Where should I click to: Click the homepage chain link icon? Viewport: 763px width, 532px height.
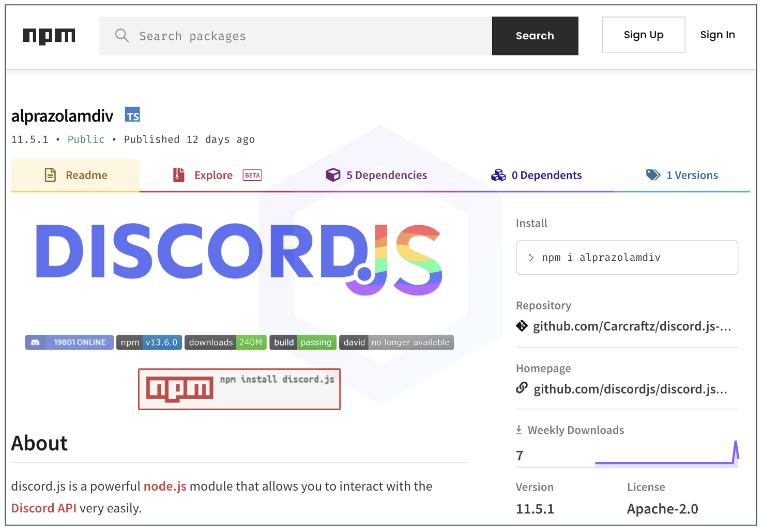tap(522, 388)
